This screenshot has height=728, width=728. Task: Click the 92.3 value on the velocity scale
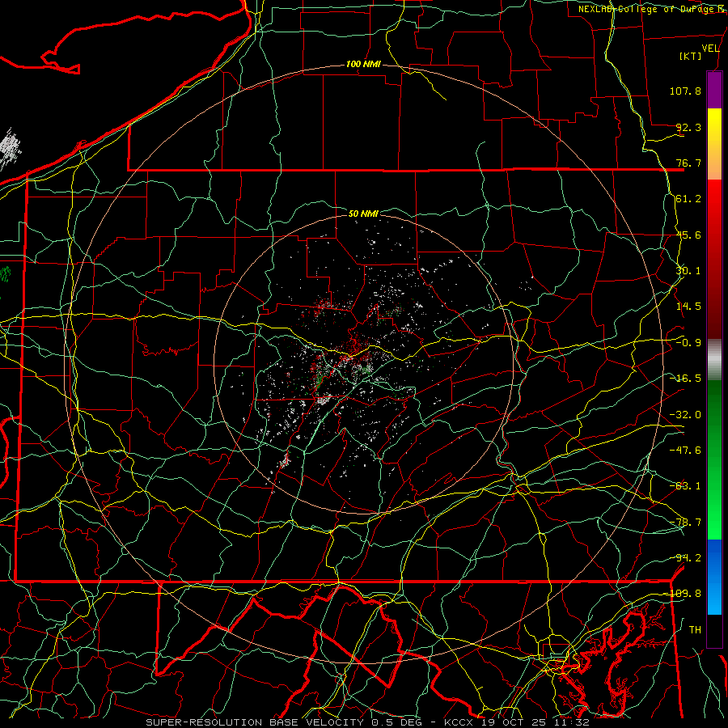[x=688, y=127]
